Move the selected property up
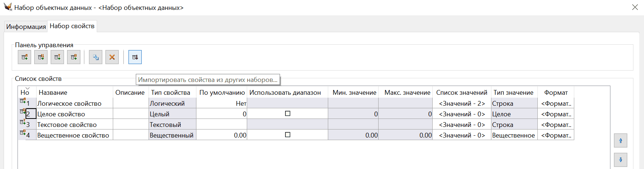This screenshot has height=169, width=644. click(x=621, y=140)
